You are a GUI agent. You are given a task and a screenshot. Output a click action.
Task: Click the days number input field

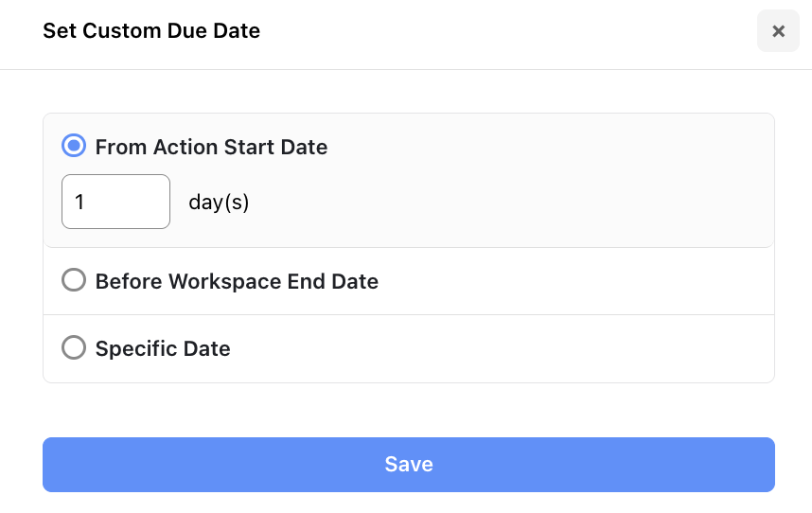click(115, 202)
